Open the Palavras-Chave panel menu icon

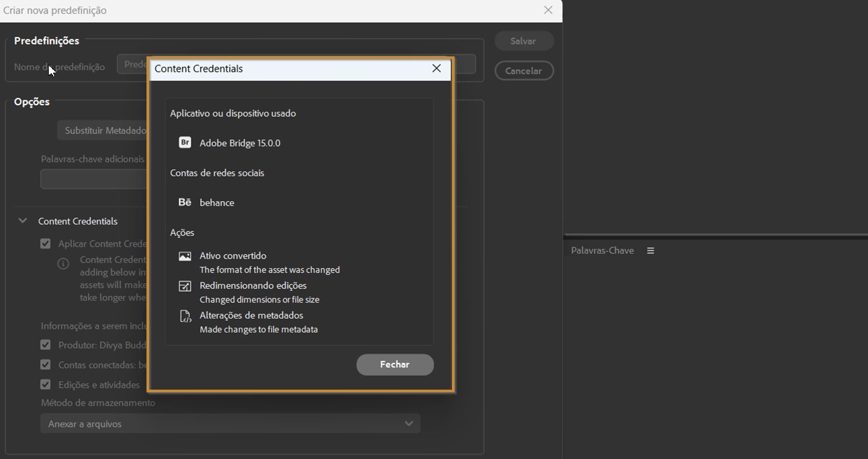point(650,250)
